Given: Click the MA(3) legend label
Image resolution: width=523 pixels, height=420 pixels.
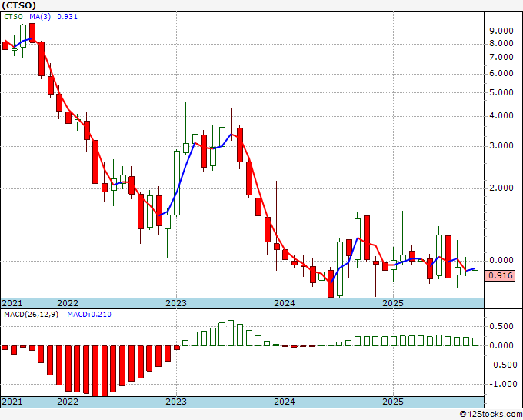Looking at the screenshot, I should 40,17.
